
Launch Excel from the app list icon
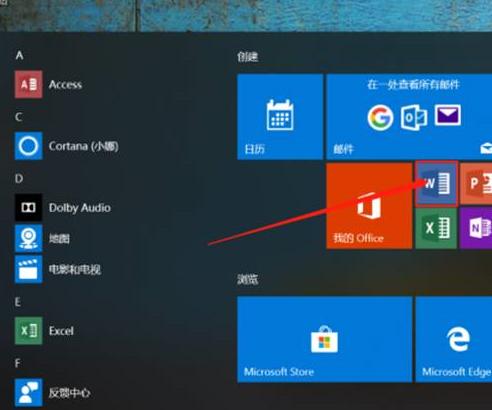[28, 331]
